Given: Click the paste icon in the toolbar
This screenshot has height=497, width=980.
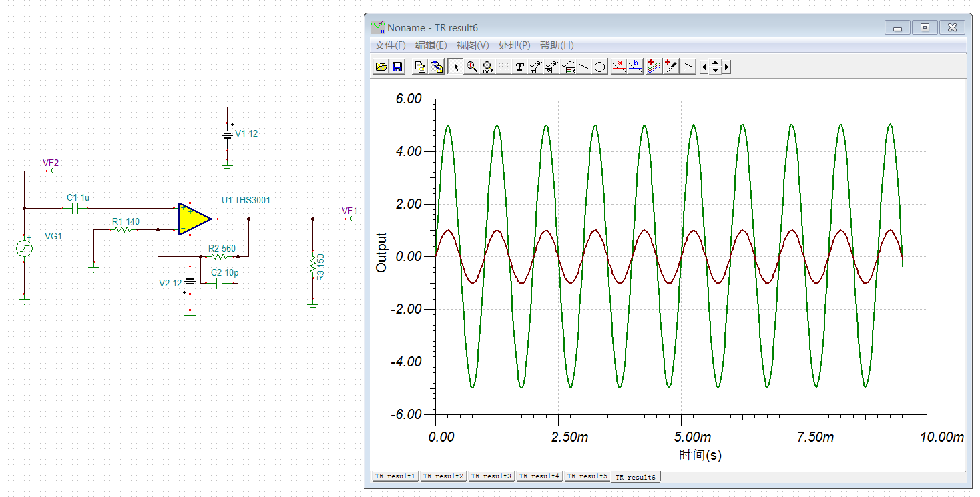Looking at the screenshot, I should (437, 67).
